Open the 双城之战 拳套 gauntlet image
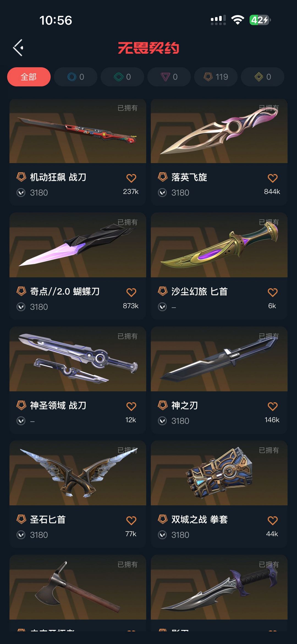The image size is (297, 644). point(219,473)
